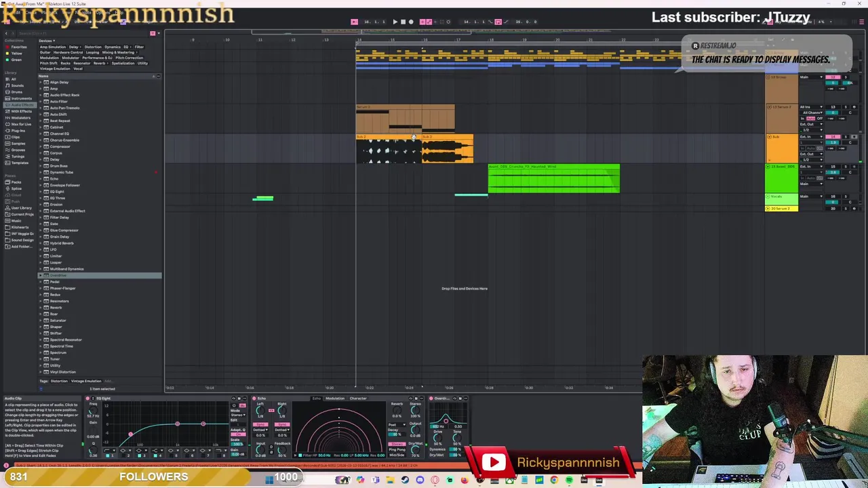Toggle EQ Eight device activator
Image resolution: width=868 pixels, height=488 pixels.
(x=88, y=399)
